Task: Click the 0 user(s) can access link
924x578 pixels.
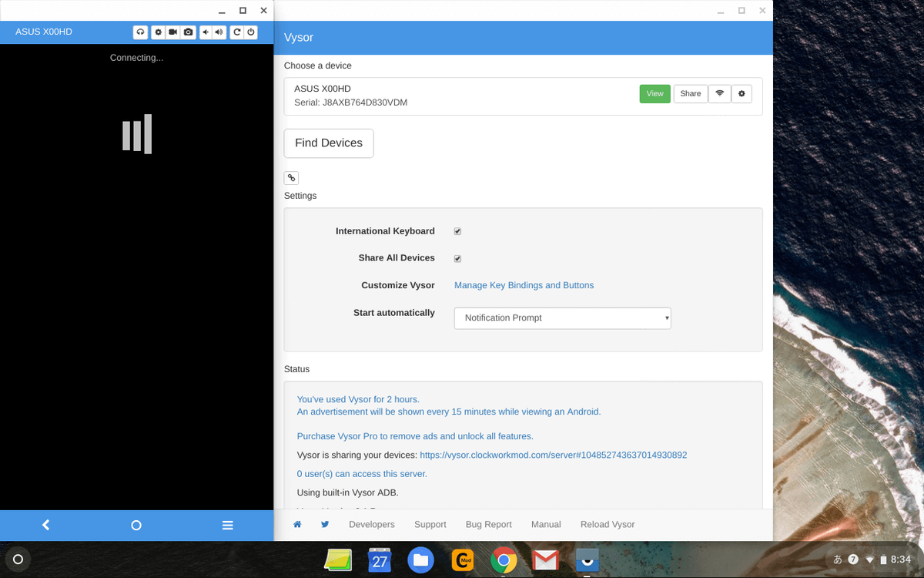Action: pos(362,473)
